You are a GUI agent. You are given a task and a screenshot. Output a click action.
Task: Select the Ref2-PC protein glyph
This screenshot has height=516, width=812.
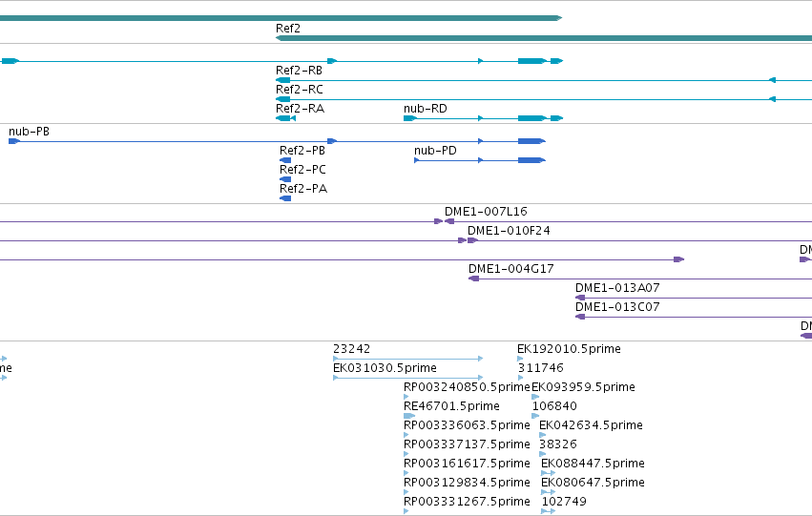285,179
